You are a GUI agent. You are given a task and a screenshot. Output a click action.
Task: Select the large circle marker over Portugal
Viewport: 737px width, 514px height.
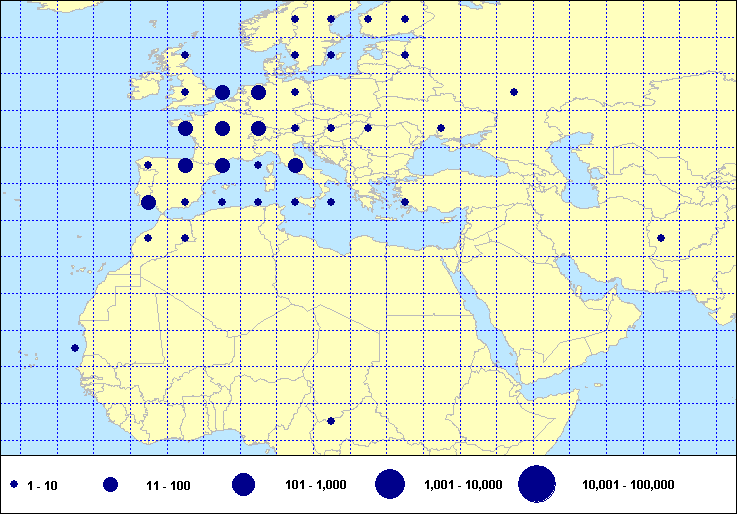(x=148, y=202)
